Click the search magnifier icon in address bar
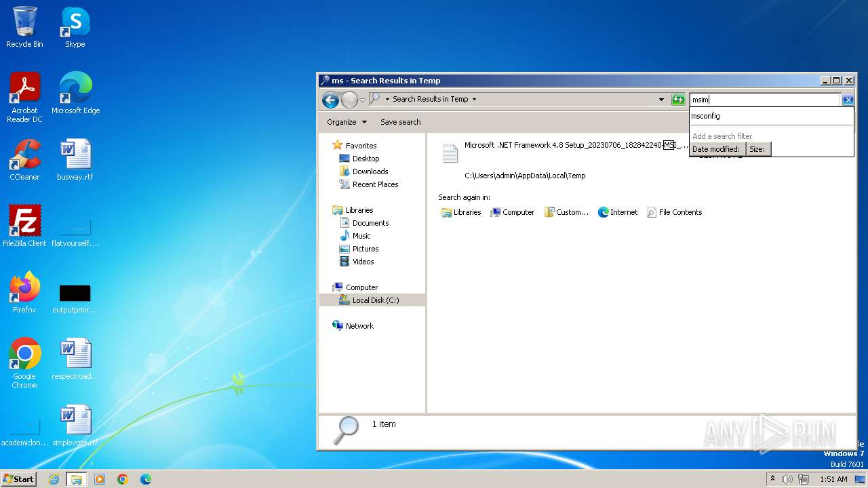The width and height of the screenshot is (868, 488). pyautogui.click(x=374, y=99)
